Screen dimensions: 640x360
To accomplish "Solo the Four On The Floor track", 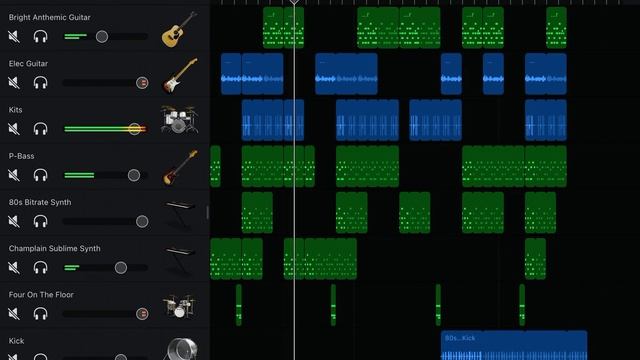I will tap(40, 313).
